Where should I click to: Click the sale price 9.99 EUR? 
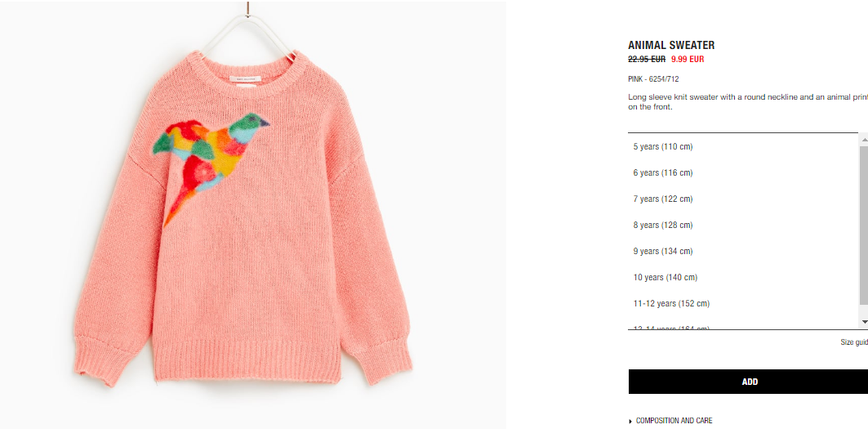688,60
